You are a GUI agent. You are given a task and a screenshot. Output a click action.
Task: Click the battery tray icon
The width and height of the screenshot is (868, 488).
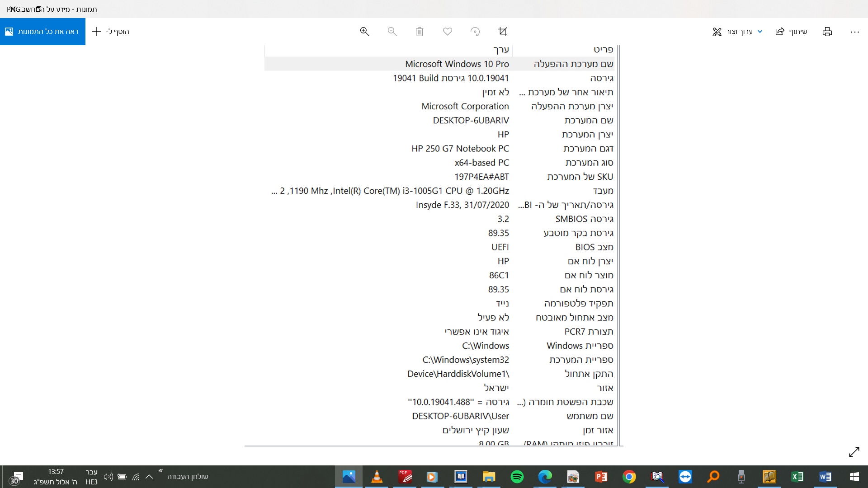click(122, 477)
